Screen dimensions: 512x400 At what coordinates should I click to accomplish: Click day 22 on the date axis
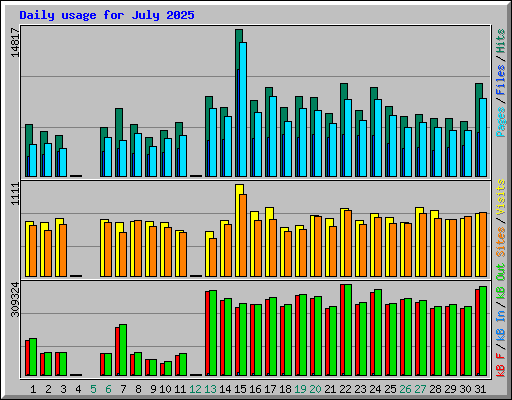[x=345, y=389]
